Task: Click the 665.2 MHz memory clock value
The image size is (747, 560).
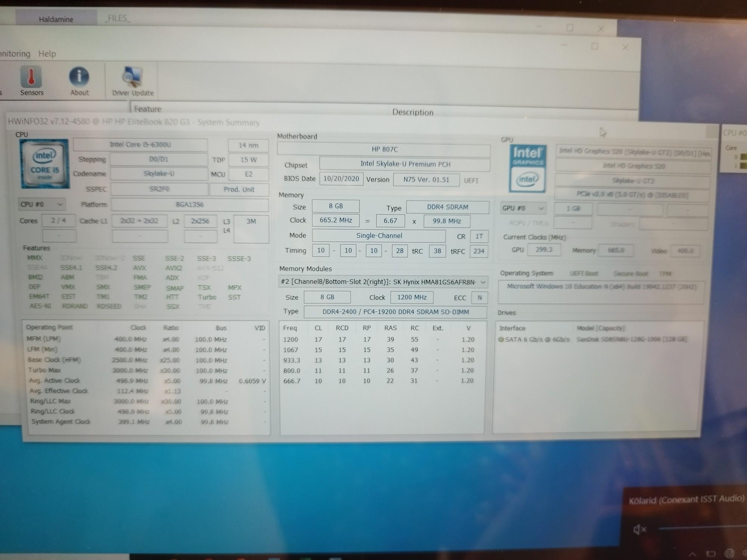Action: click(336, 220)
